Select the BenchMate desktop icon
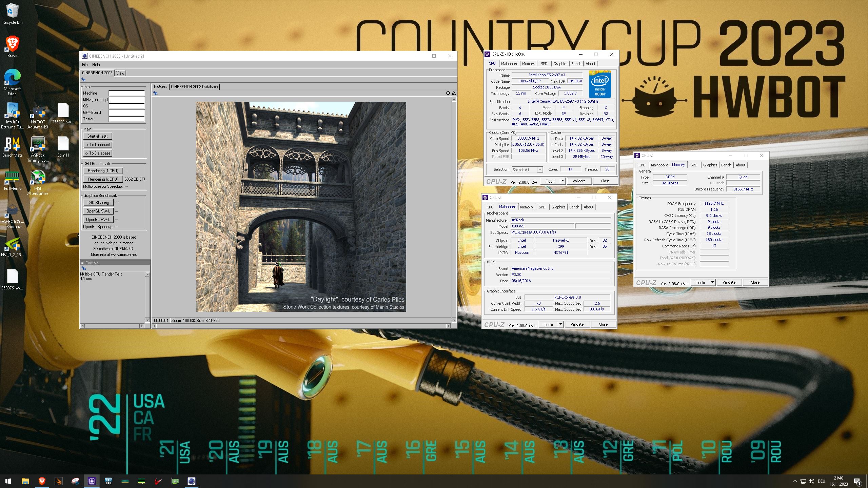This screenshot has height=488, width=868. [x=12, y=147]
